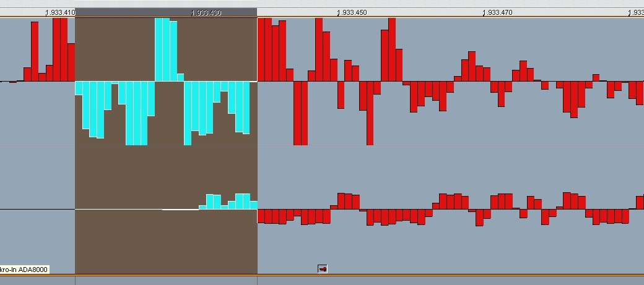This screenshot has width=644, height=285.
Task: Click the red waveform in upper channel
Action: pos(451,82)
